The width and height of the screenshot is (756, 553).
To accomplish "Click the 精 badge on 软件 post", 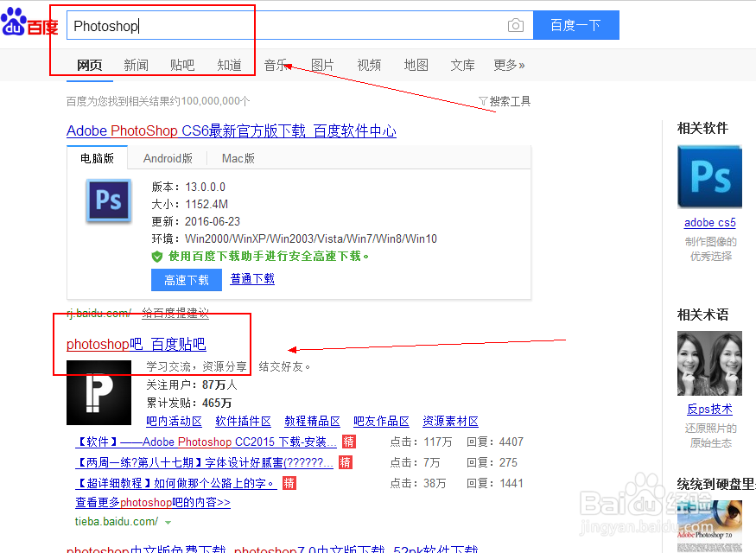I will 348,442.
